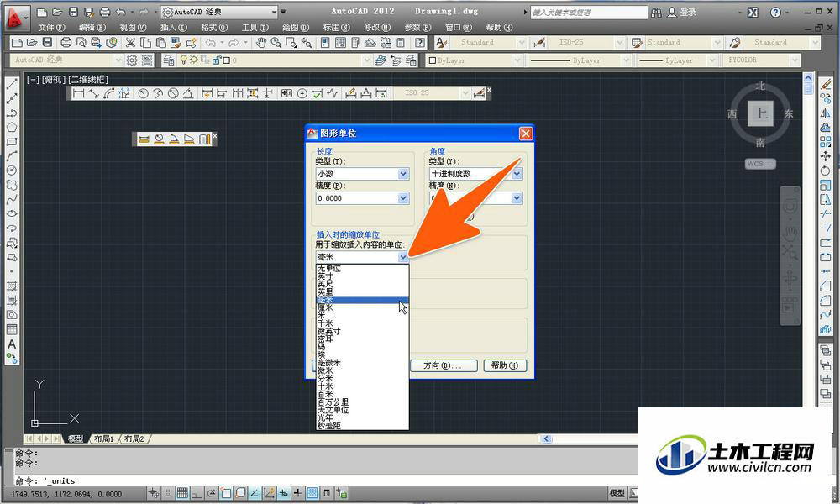Toggle Polar Tracking in the status bar
The width and height of the screenshot is (840, 504).
point(211,493)
